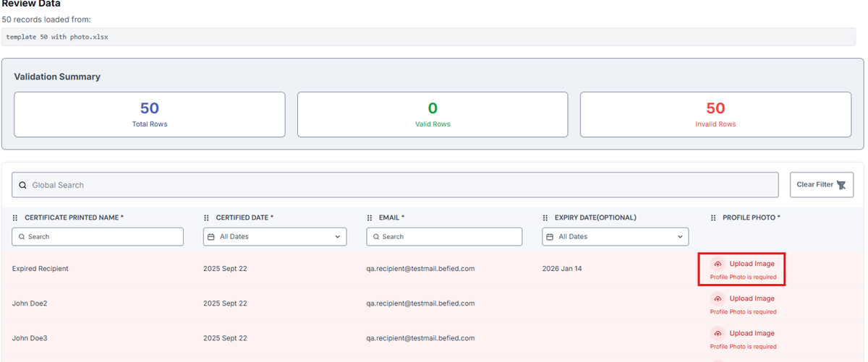868x362 pixels.
Task: Click the John Doe3 name cell
Action: point(30,338)
